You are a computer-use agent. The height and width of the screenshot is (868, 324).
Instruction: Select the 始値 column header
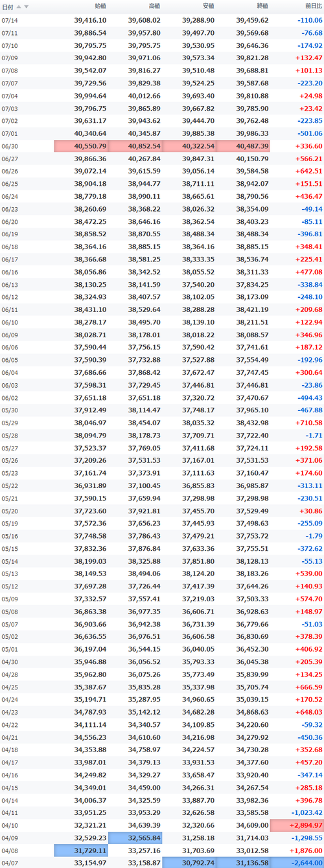tap(100, 6)
